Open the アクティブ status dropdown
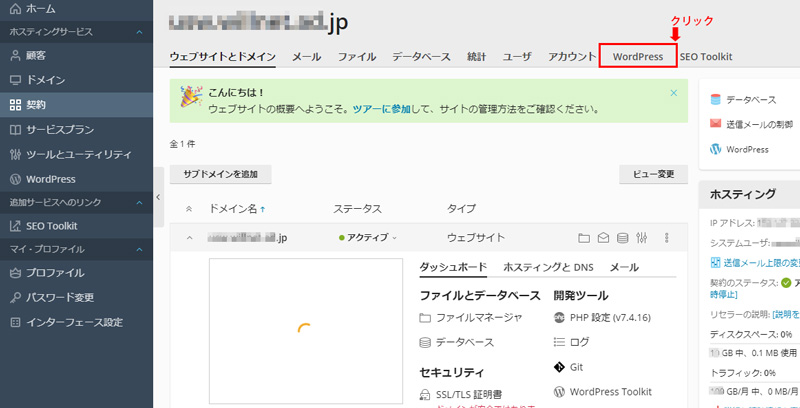800x408 pixels. point(367,238)
